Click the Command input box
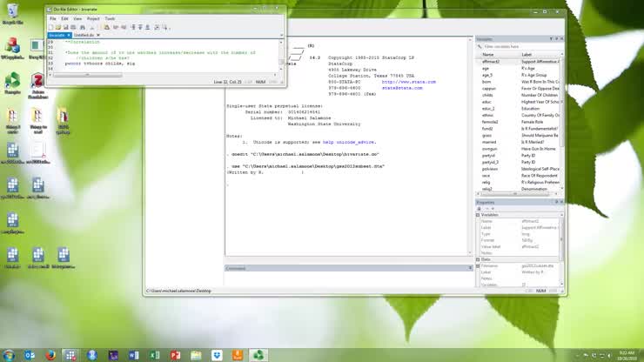The image size is (644, 362). [348, 278]
